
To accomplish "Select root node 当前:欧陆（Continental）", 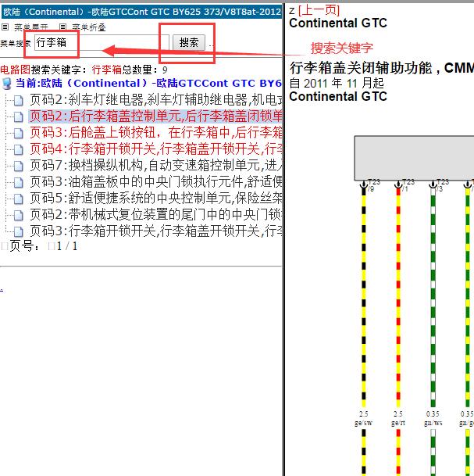I will (148, 83).
